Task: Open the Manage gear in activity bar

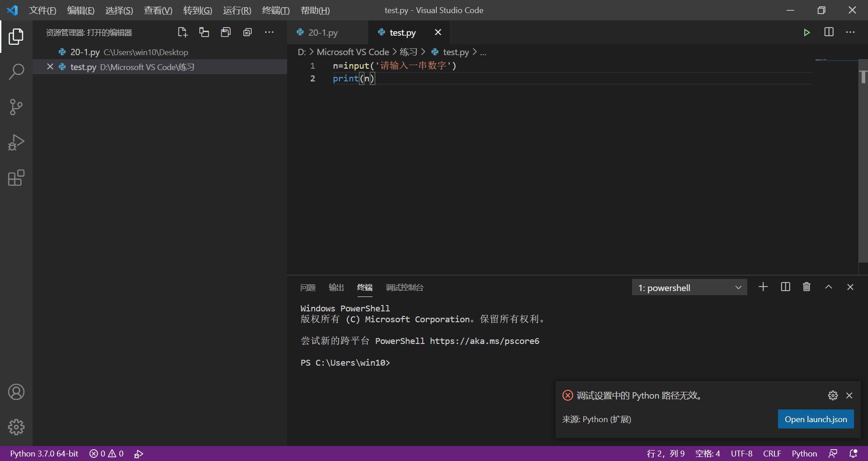Action: click(16, 427)
